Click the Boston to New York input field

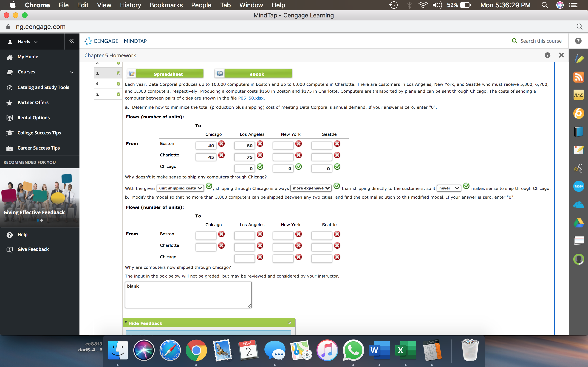coord(283,146)
